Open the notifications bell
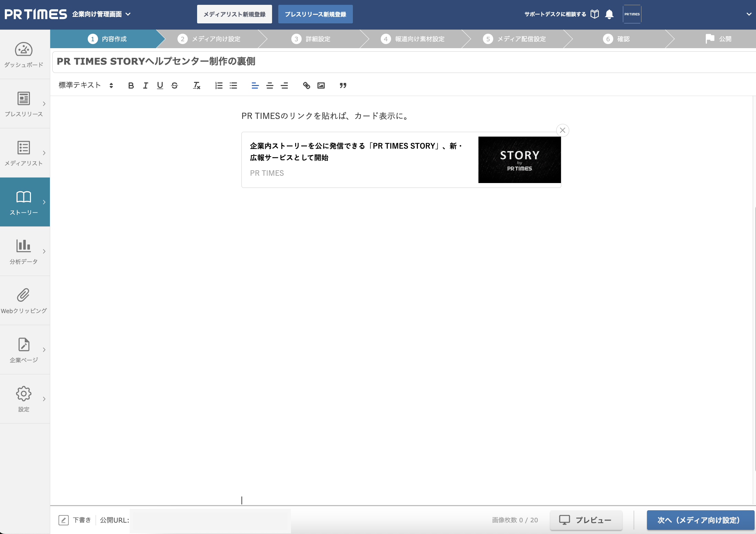This screenshot has width=756, height=534. (609, 14)
